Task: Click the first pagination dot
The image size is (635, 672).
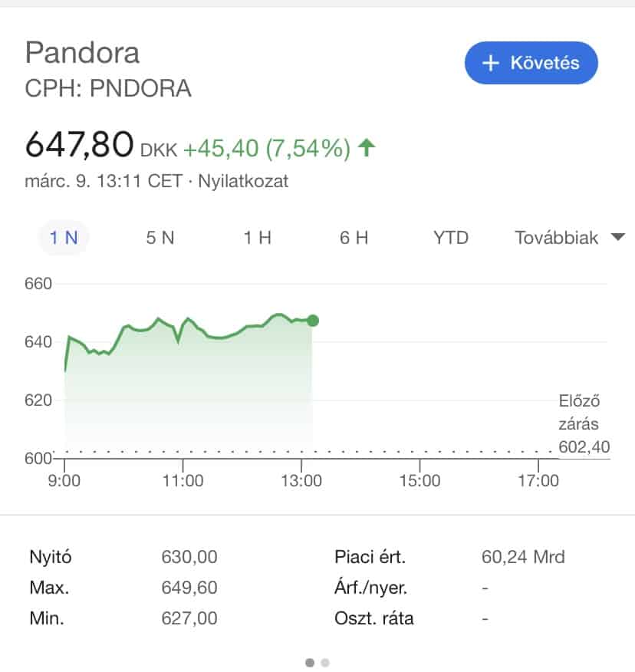Action: (x=310, y=662)
